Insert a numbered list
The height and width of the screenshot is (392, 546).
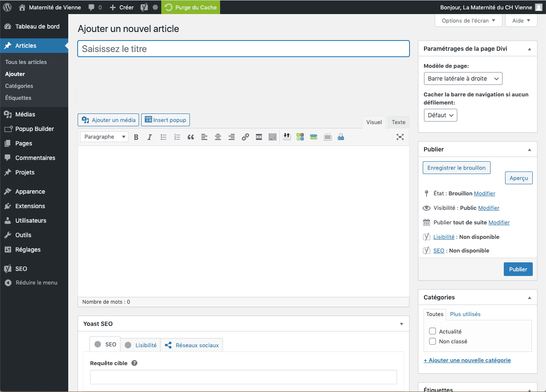(x=177, y=137)
